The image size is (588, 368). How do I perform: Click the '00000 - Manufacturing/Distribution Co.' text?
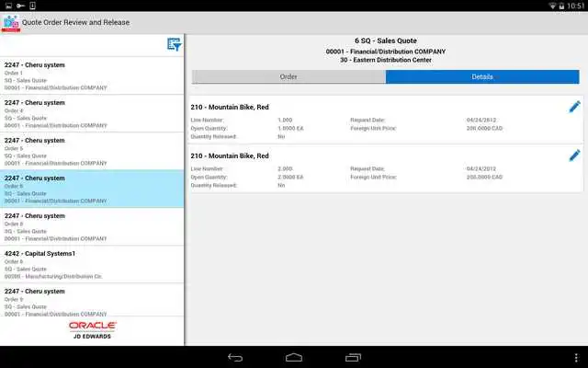click(53, 276)
